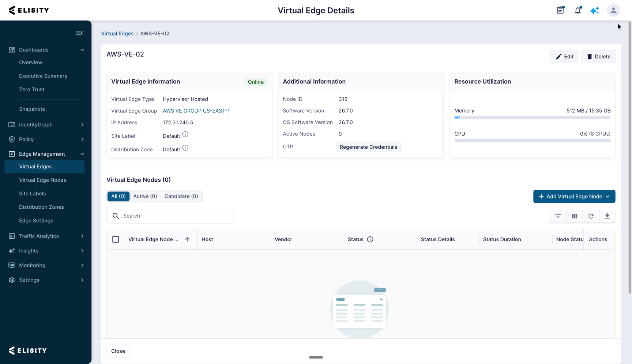
Task: Switch to the Candidate (0) tab
Action: pyautogui.click(x=181, y=196)
